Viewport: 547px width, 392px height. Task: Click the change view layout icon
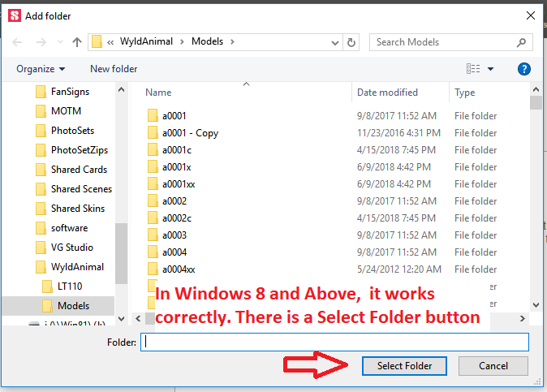click(x=473, y=69)
